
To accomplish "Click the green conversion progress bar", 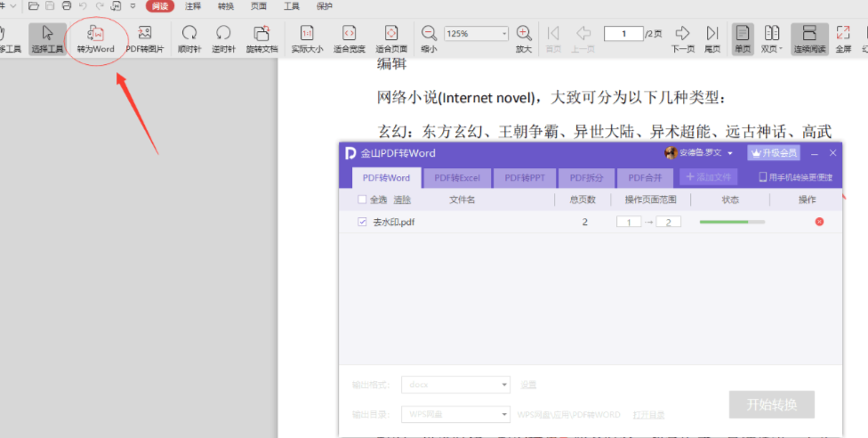I will (732, 222).
